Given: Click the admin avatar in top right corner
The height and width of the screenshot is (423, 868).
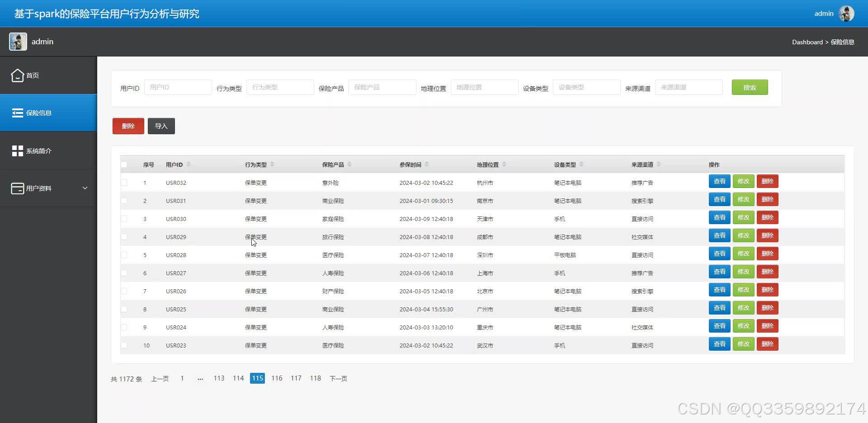Looking at the screenshot, I should point(846,14).
